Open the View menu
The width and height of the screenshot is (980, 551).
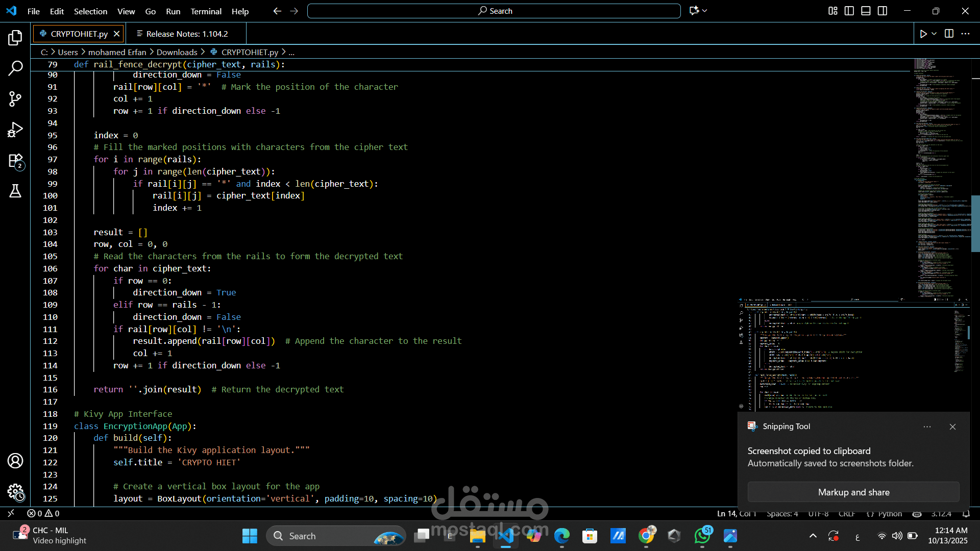tap(126, 11)
